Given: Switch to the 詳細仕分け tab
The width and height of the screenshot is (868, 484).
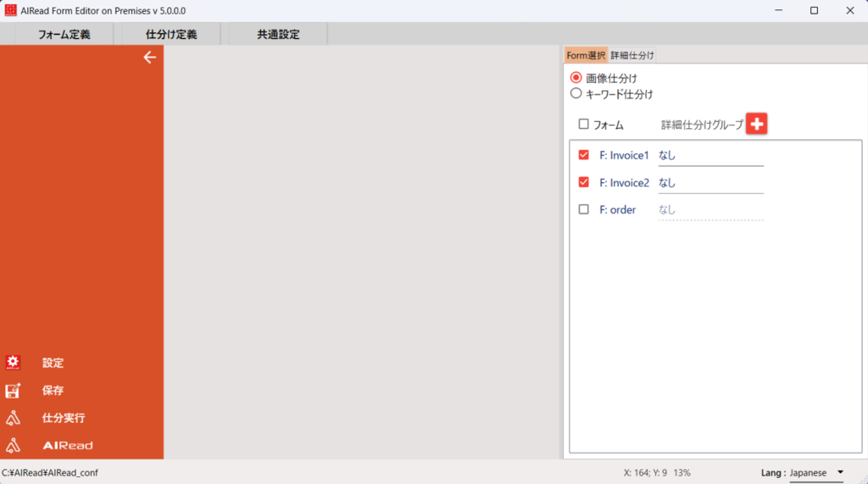Looking at the screenshot, I should pos(632,55).
